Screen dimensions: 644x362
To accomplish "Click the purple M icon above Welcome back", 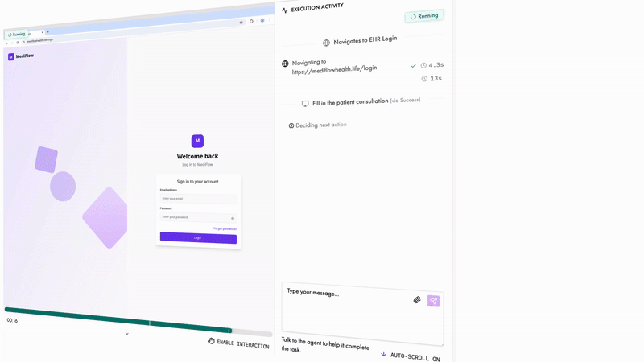I will pyautogui.click(x=197, y=141).
